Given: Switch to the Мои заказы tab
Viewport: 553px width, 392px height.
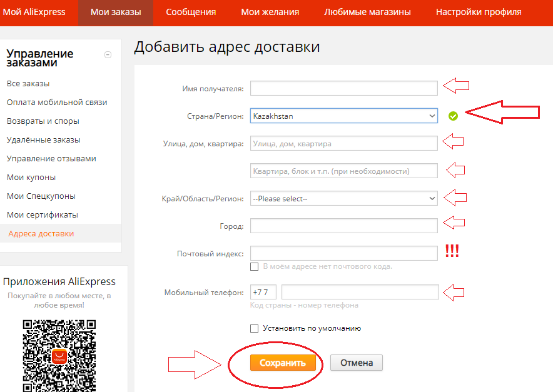Looking at the screenshot, I should 116,12.
